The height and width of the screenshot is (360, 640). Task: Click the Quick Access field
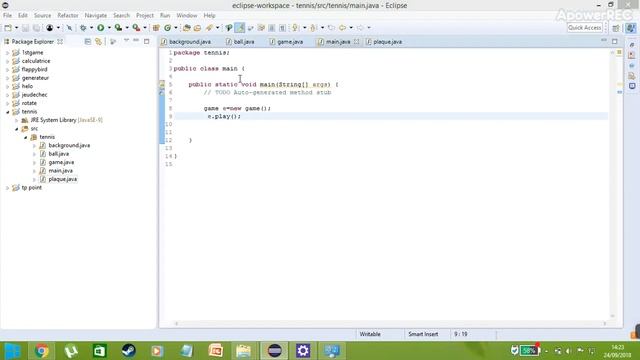pyautogui.click(x=584, y=28)
